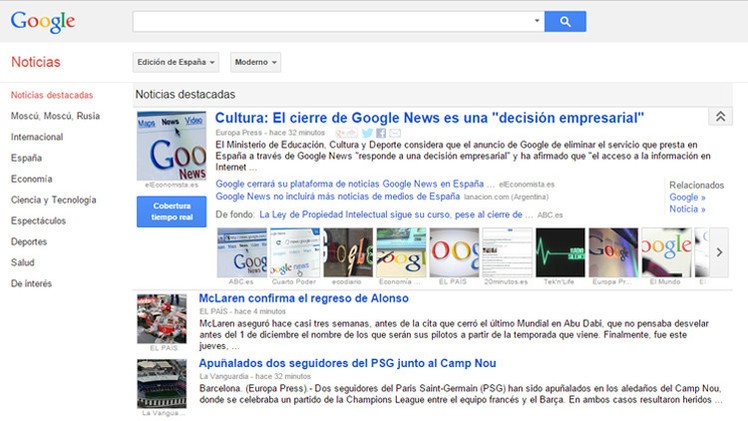The height and width of the screenshot is (421, 748).
Task: Select Noticias destacadas in the sidebar
Action: 52,95
